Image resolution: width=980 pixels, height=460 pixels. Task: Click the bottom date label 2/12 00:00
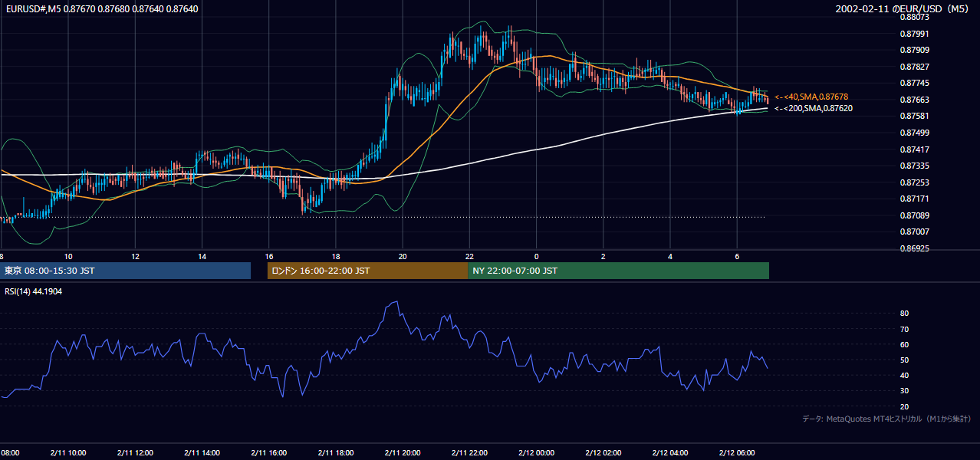tap(537, 452)
